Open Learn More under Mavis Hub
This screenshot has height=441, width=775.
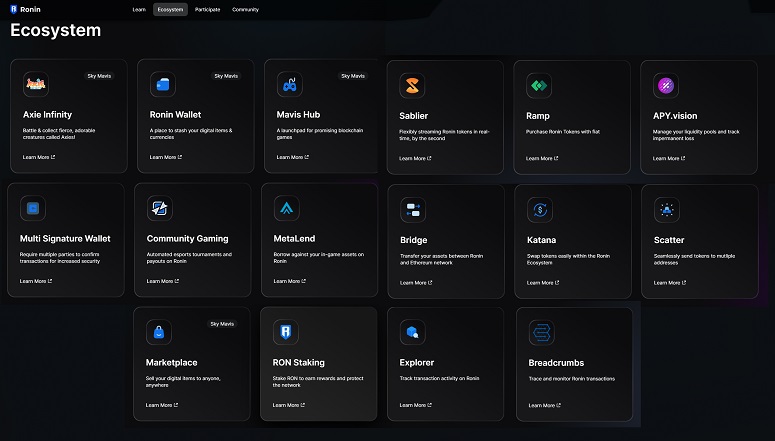click(x=293, y=157)
